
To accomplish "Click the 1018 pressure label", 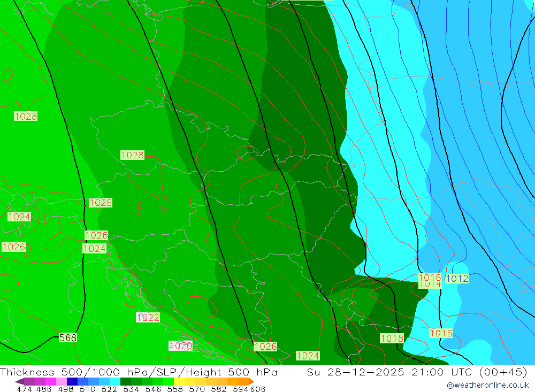I will [392, 338].
